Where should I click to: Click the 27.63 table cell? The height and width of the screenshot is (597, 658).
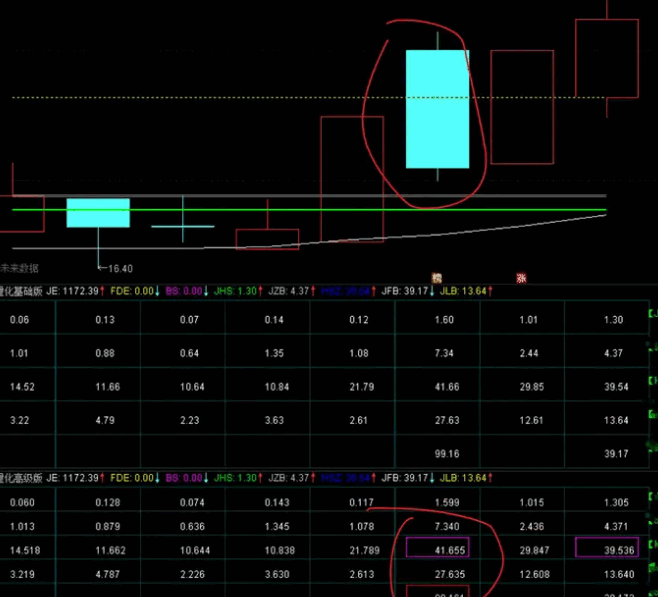[447, 420]
